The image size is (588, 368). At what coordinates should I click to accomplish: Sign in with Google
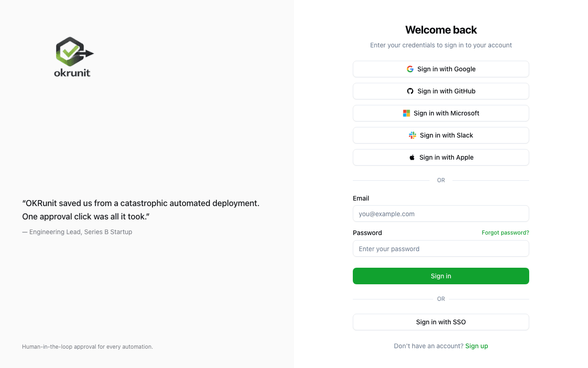point(441,69)
